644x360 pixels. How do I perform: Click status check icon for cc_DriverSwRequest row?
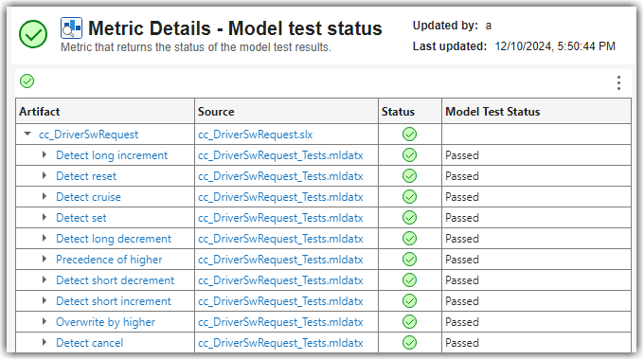[409, 135]
